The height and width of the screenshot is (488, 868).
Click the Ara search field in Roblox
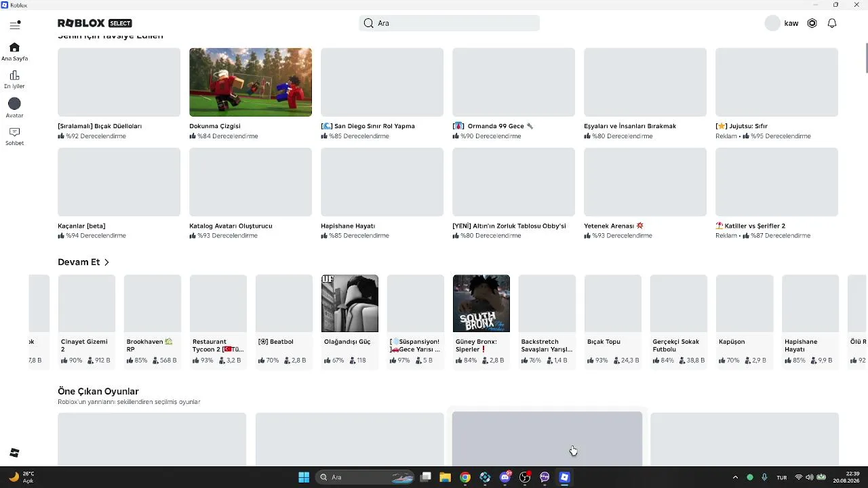pyautogui.click(x=449, y=23)
